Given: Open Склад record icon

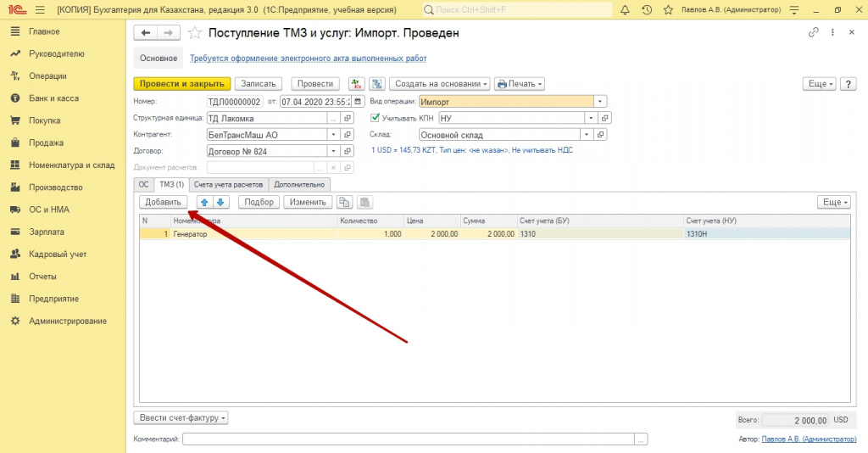Looking at the screenshot, I should [601, 135].
